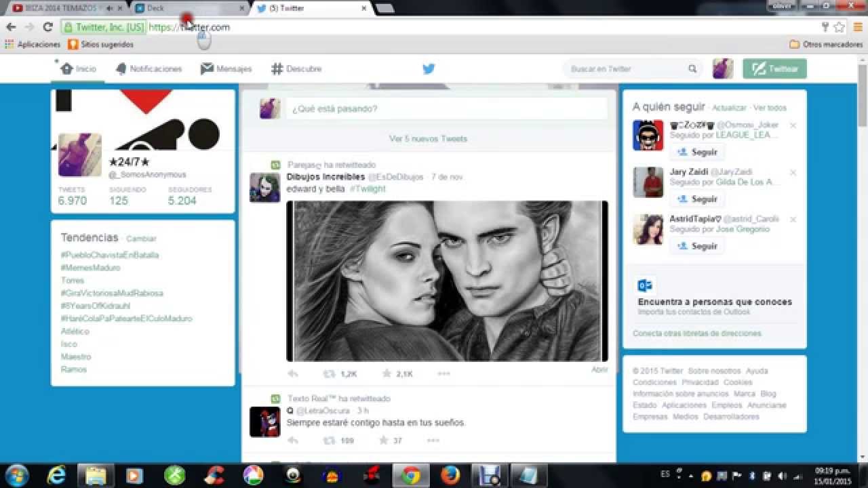Open more options on LetraOscura tweet
The width and height of the screenshot is (868, 488).
click(433, 441)
